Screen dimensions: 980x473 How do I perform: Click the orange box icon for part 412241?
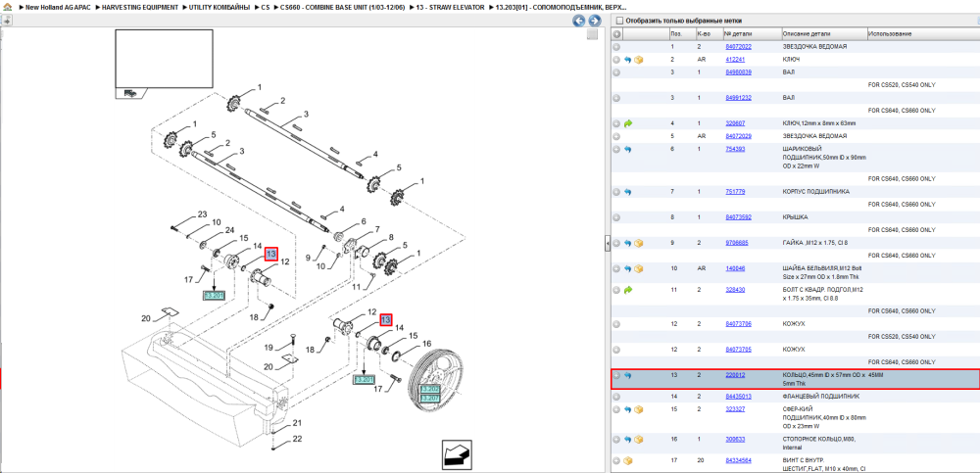pyautogui.click(x=639, y=60)
